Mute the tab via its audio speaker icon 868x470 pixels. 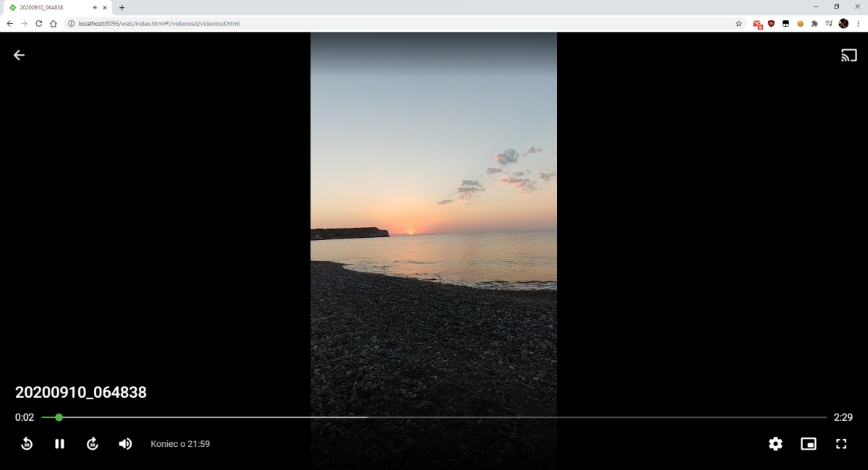[x=95, y=7]
